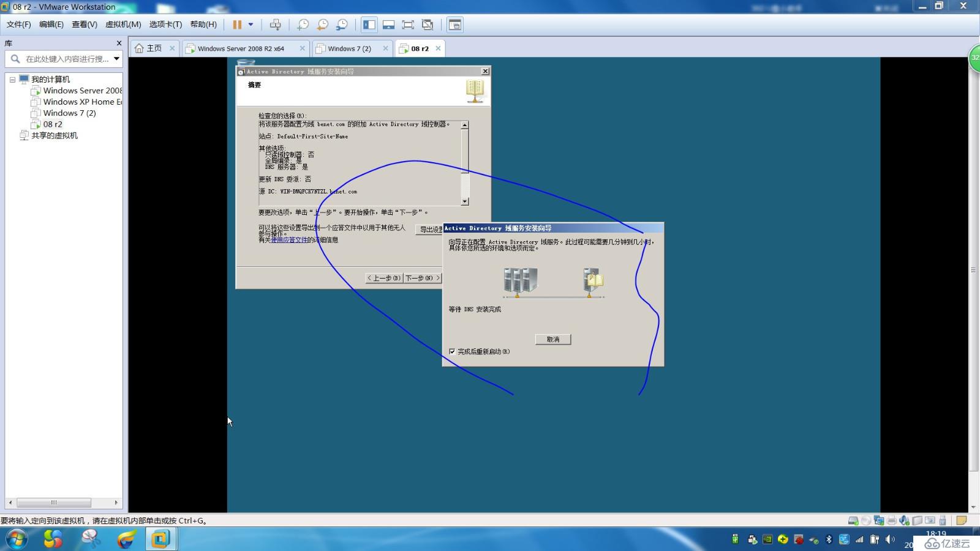The image size is (980, 551).
Task: Click the CD/DVD device status icon
Action: pyautogui.click(x=865, y=521)
